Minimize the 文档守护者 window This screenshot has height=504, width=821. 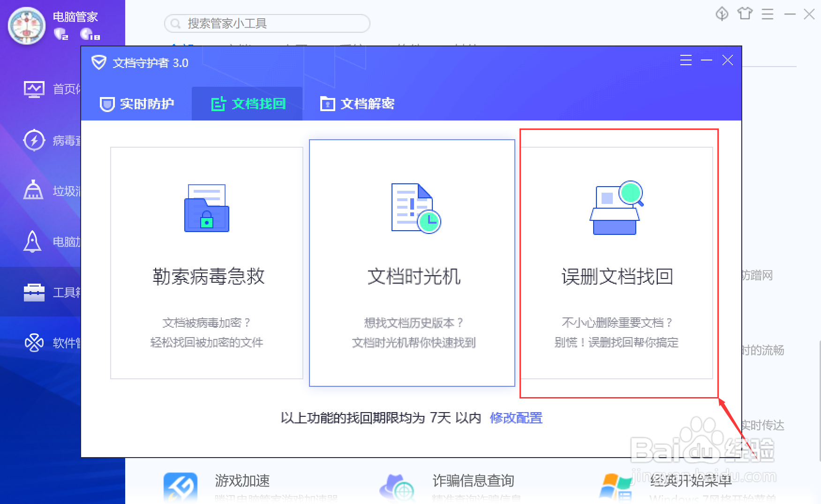coord(707,60)
